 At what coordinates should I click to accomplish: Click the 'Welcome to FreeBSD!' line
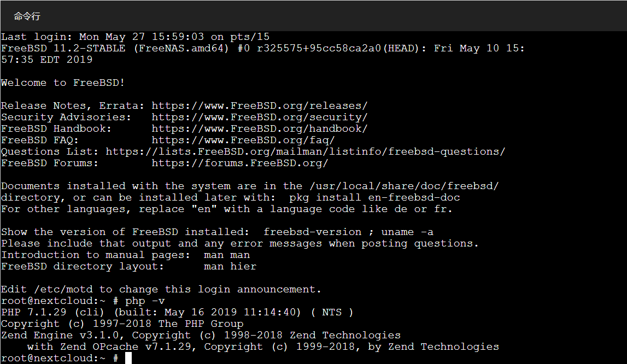[63, 83]
